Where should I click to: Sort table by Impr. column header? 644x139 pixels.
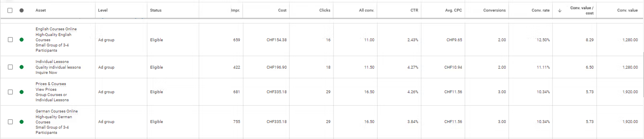(235, 10)
